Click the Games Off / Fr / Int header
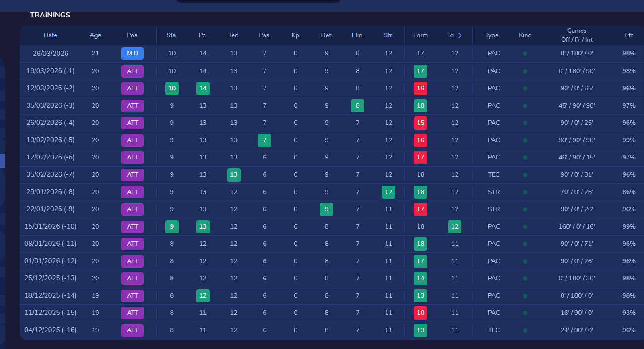644x349 pixels. click(577, 35)
